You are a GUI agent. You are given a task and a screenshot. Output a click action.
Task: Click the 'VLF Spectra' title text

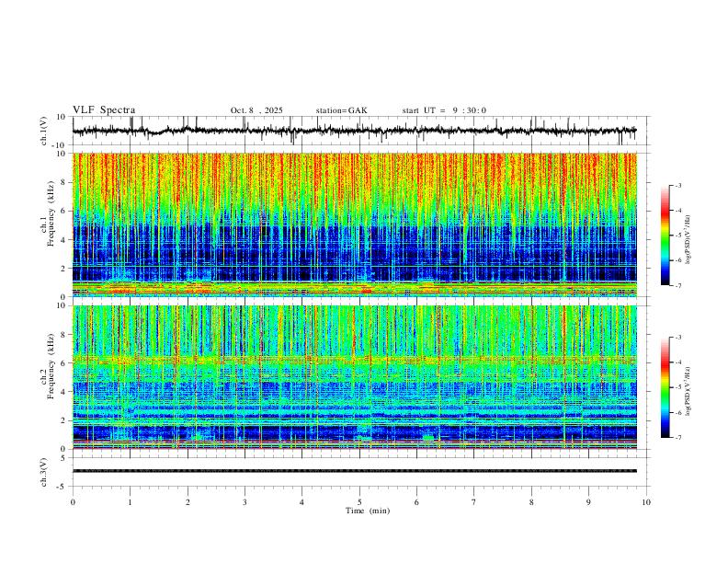pos(104,110)
